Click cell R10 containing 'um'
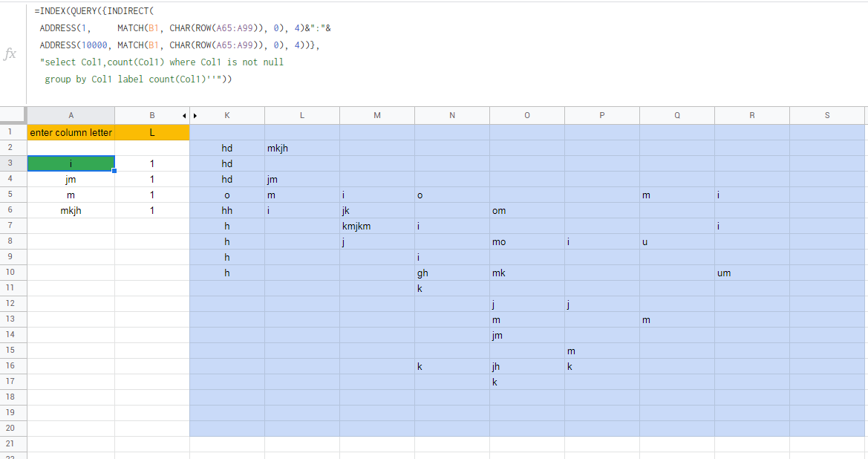Image resolution: width=868 pixels, height=459 pixels. [x=751, y=273]
